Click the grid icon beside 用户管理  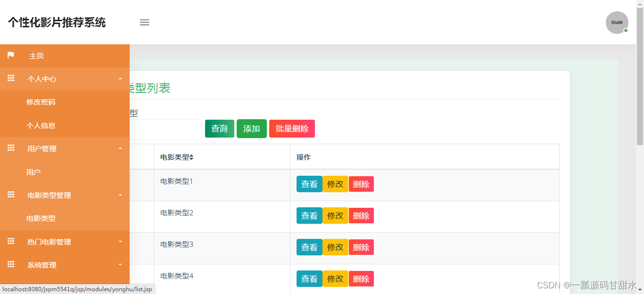pyautogui.click(x=11, y=148)
